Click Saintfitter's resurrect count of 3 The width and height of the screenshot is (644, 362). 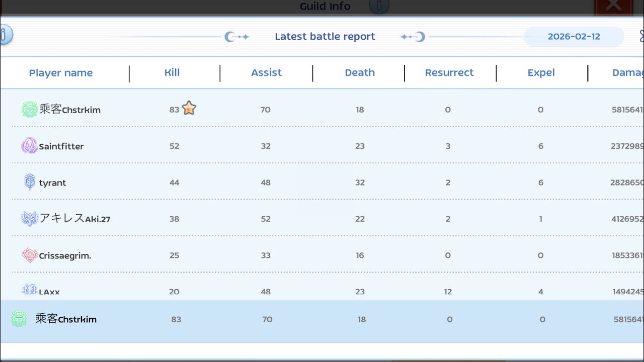click(448, 146)
